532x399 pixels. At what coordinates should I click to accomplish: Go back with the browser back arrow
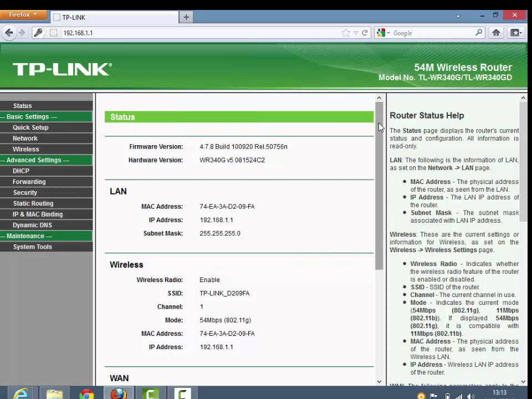(x=9, y=33)
